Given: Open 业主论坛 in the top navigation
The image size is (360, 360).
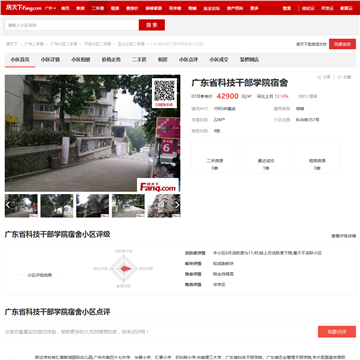Looking at the screenshot, I should (x=212, y=8).
